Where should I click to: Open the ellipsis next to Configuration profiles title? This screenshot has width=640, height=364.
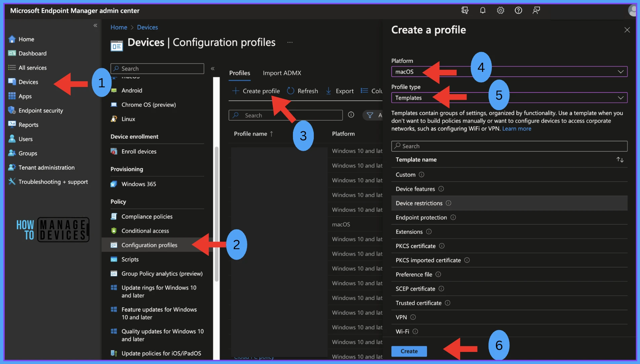pyautogui.click(x=290, y=42)
